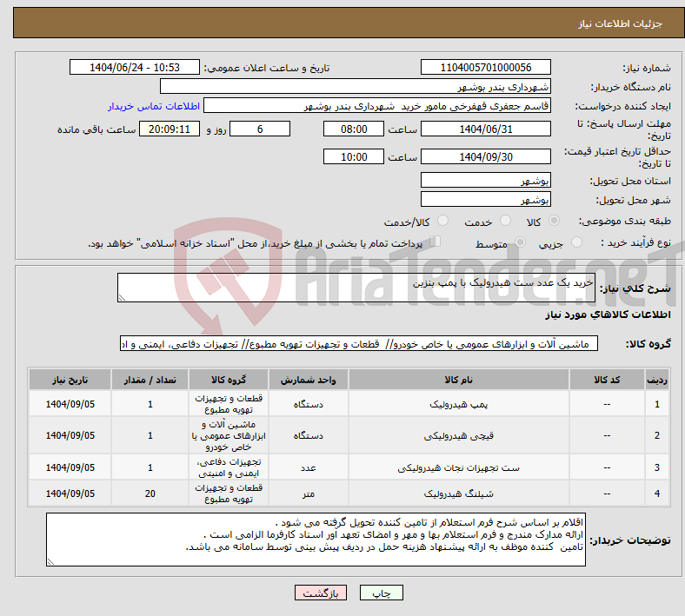Viewport: 685px width, 616px height.
Task: Select the متوسط purchase type radio
Action: pyautogui.click(x=520, y=242)
